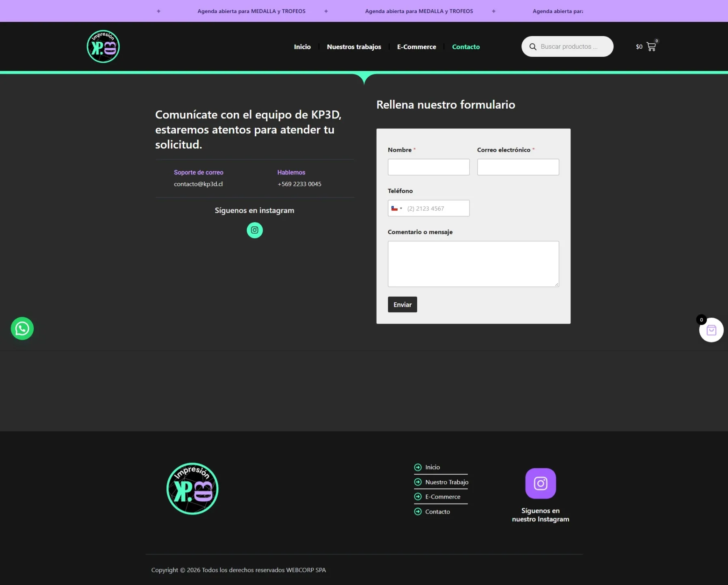
Task: Click the Síguenos en instagram heading
Action: 254,211
